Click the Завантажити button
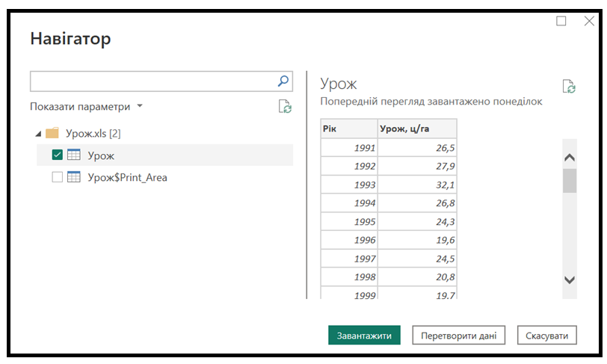Image resolution: width=607 pixels, height=364 pixels. point(364,336)
